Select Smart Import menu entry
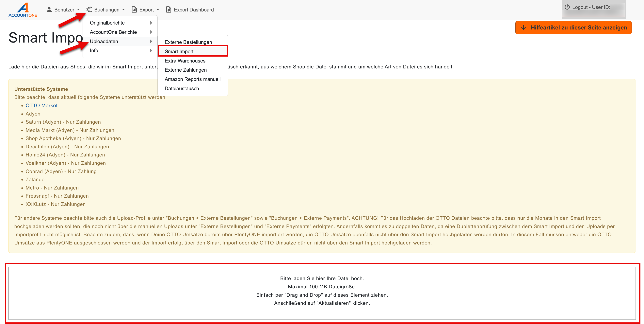 (x=179, y=51)
